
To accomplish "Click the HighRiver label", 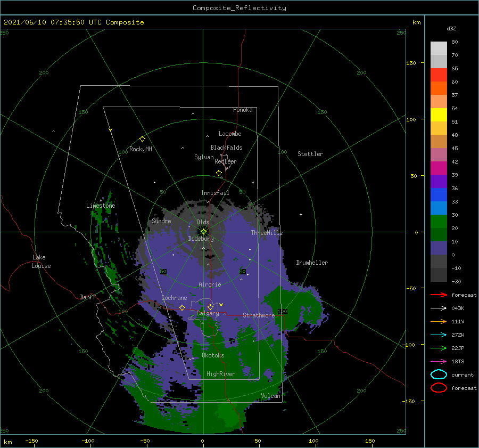I will pyautogui.click(x=221, y=374).
